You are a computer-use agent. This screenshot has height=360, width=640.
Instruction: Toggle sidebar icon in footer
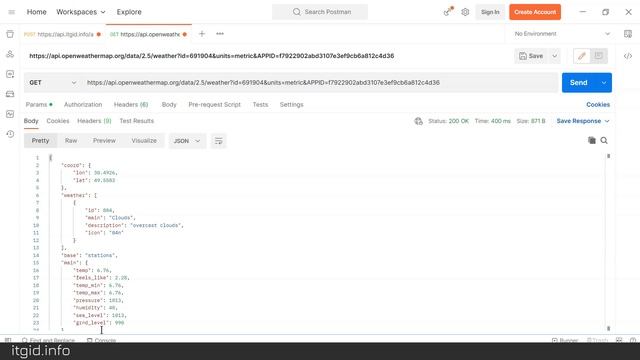[8, 340]
